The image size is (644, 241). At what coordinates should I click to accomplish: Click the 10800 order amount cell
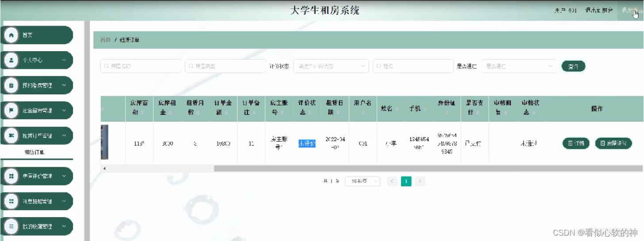[x=223, y=143]
